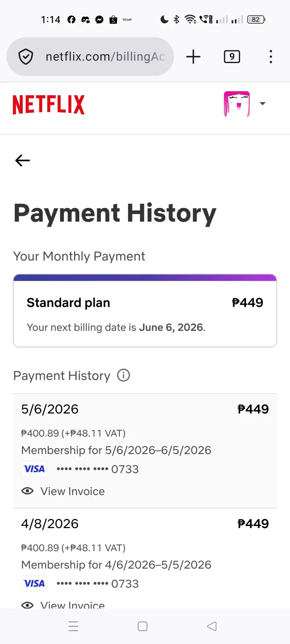This screenshot has height=644, width=290.
Task: Tap the Android back triangle button
Action: [x=212, y=626]
